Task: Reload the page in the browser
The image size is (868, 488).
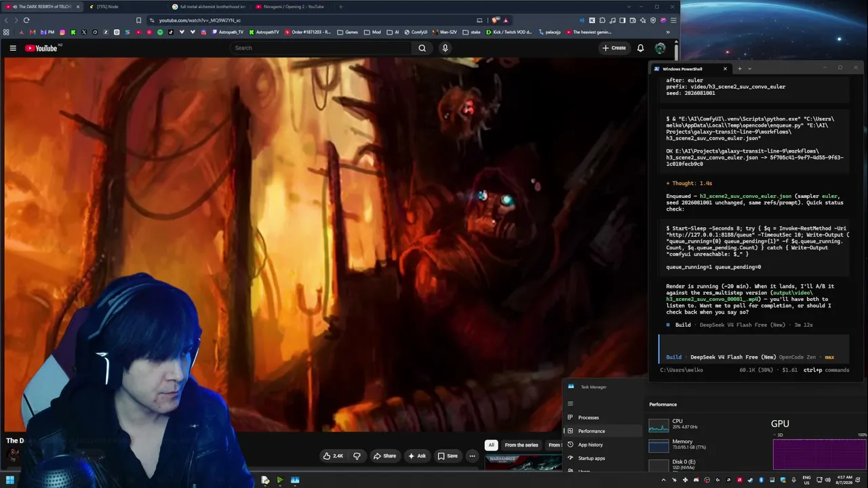Action: tap(26, 20)
